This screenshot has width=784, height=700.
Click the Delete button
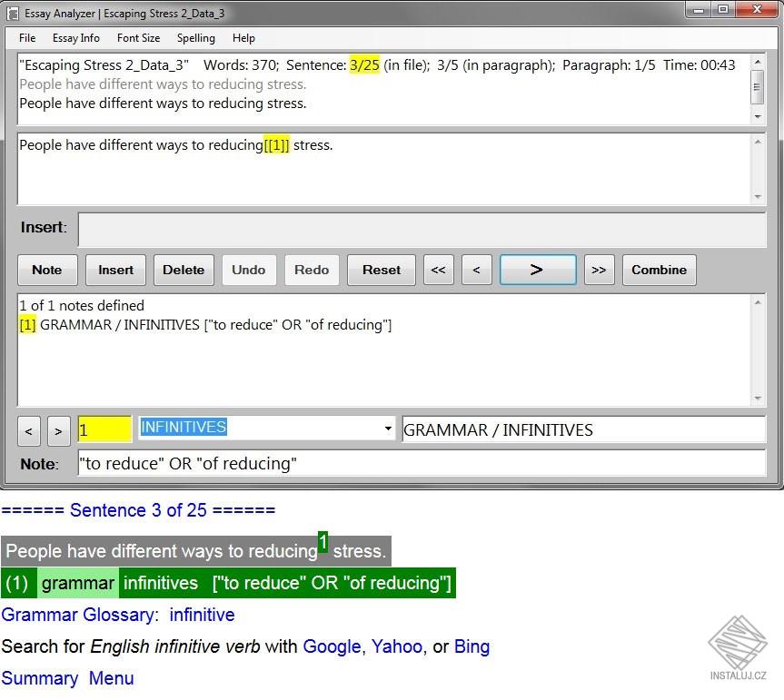(x=184, y=270)
